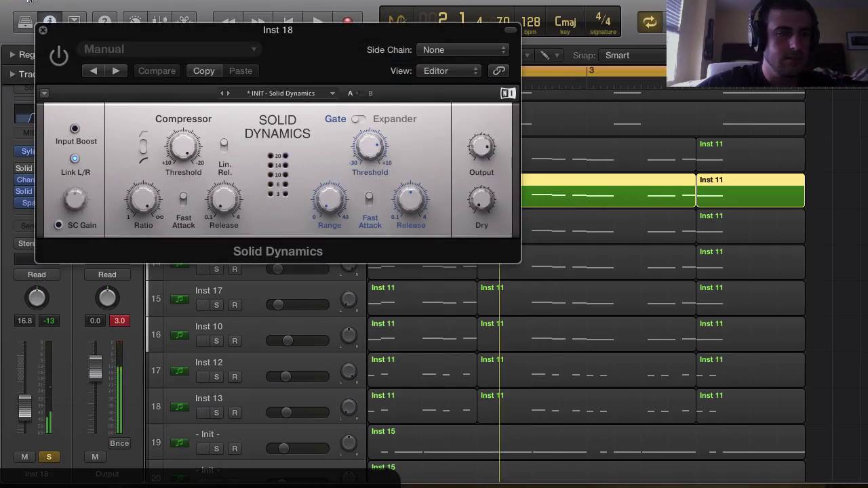Toggle the Lin. Rel. switch
The width and height of the screenshot is (868, 488).
[x=224, y=144]
